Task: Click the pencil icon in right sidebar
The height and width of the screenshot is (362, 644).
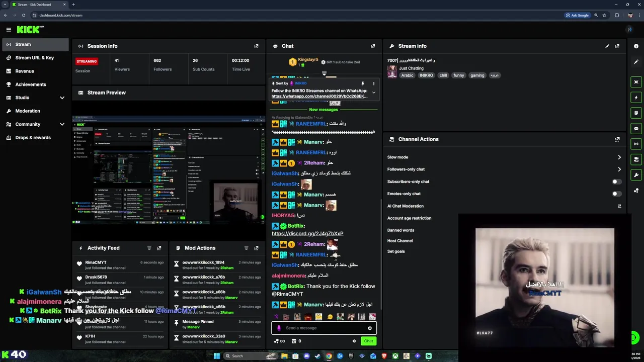Action: click(x=636, y=62)
